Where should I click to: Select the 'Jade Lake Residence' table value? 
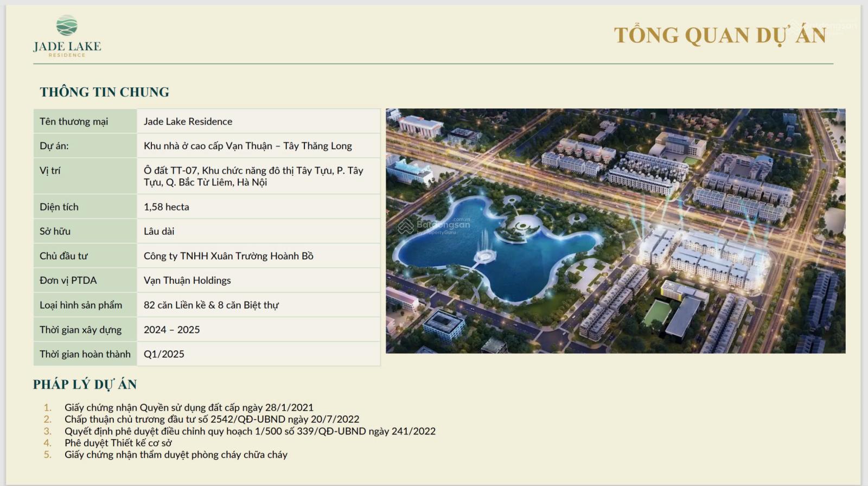pos(188,121)
